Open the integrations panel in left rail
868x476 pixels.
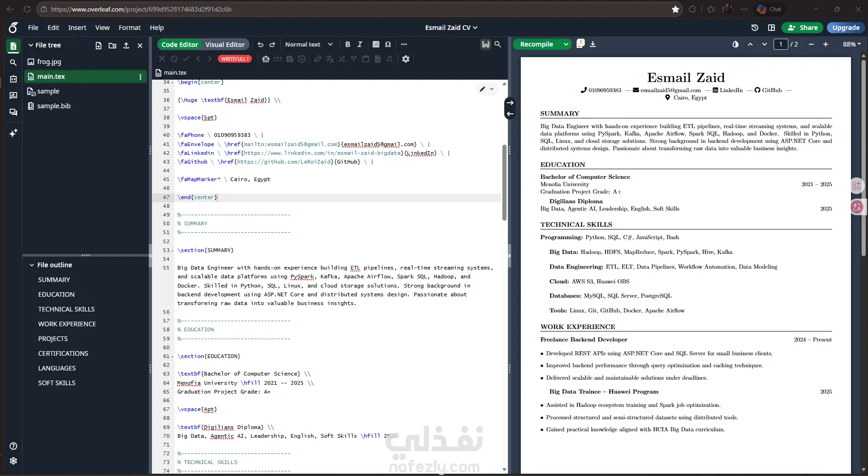[13, 79]
